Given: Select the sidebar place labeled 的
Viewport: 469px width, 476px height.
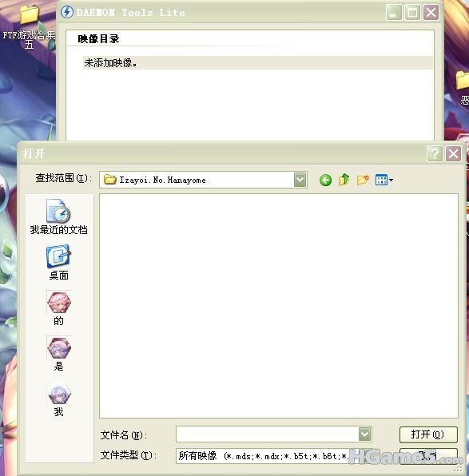Looking at the screenshot, I should pos(58,308).
